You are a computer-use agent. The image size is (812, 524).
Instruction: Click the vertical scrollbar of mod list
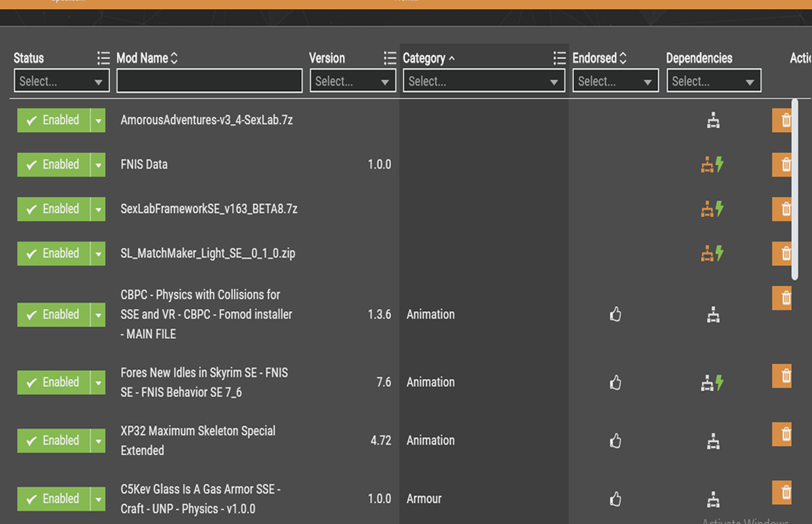(x=795, y=188)
